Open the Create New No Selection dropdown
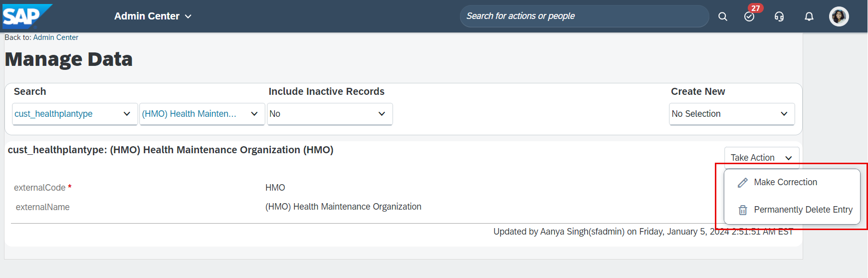This screenshot has height=278, width=868. click(x=732, y=114)
